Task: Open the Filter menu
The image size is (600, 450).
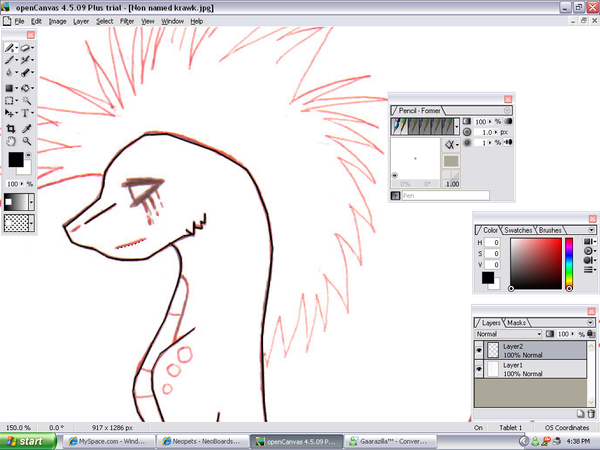Action: coord(127,20)
